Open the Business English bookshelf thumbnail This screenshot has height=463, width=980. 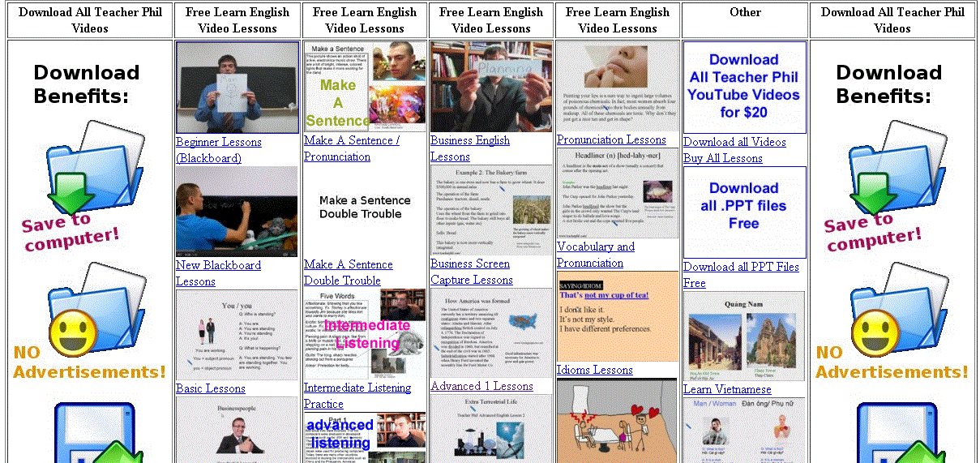tap(491, 87)
